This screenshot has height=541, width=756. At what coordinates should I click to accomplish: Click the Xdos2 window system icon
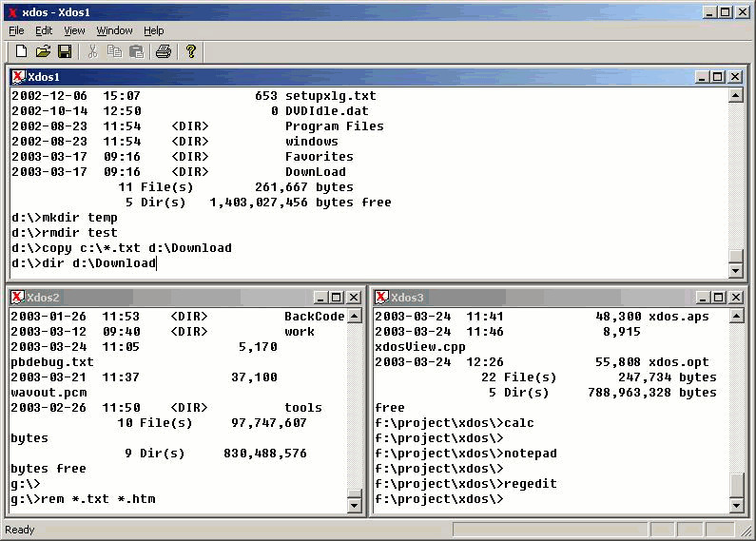tap(17, 297)
